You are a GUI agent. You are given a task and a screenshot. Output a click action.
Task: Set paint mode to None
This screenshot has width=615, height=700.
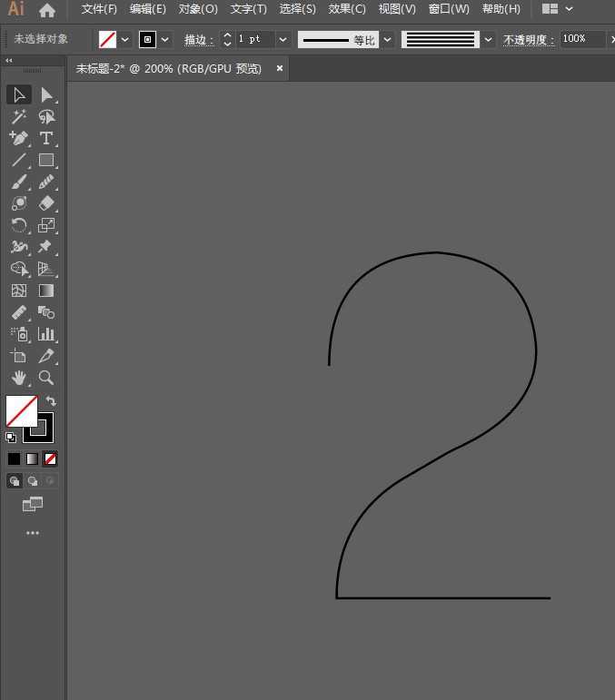click(x=51, y=458)
